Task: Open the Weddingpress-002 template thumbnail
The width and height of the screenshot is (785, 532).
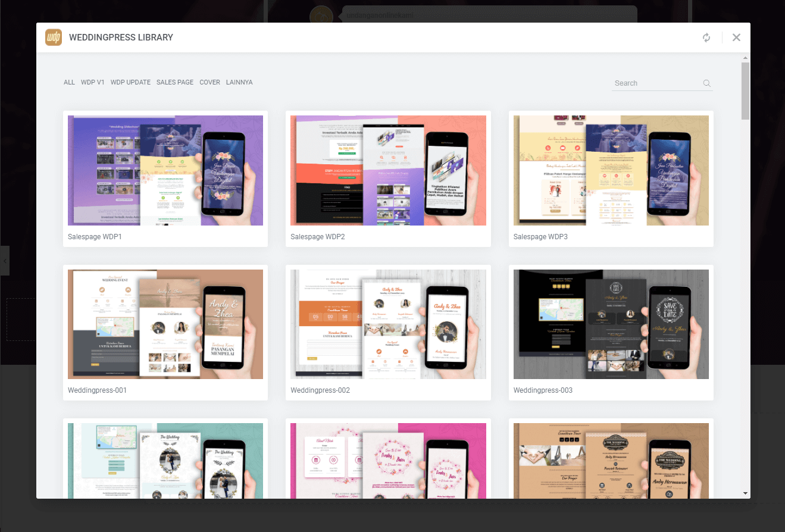Action: click(388, 324)
